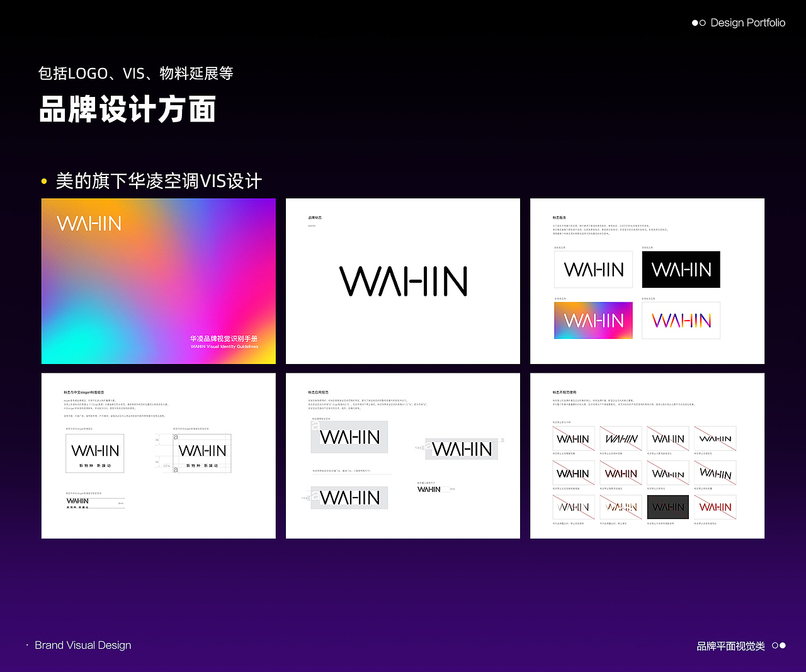Open the colorful WAHIN guidelines cover thumbnail
Viewport: 806px width, 672px height.
click(x=158, y=281)
